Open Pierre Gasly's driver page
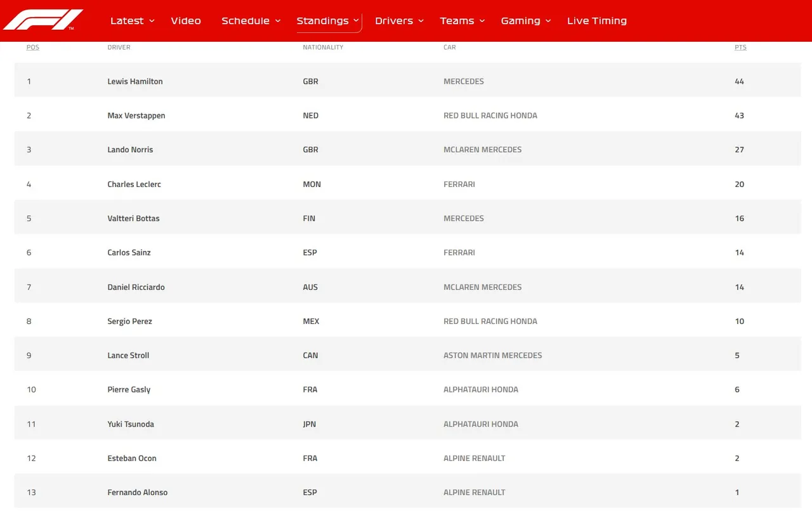 (129, 389)
